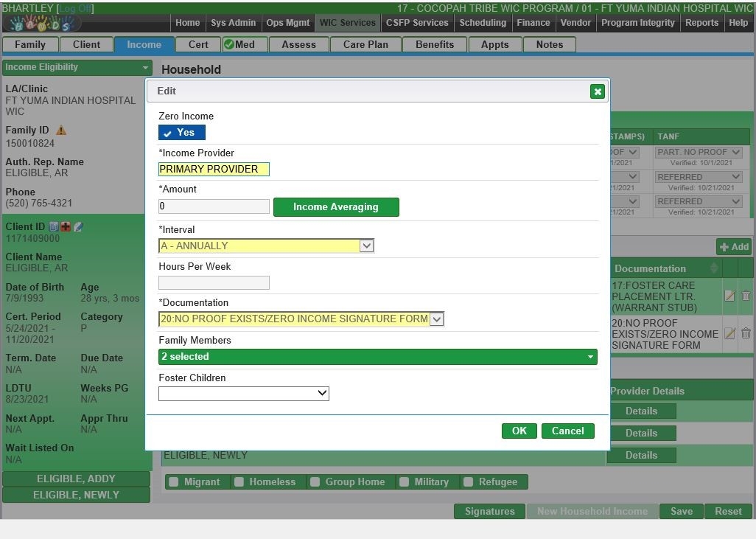Expand the Family Members multi-select list
This screenshot has height=539, width=756.
click(377, 357)
